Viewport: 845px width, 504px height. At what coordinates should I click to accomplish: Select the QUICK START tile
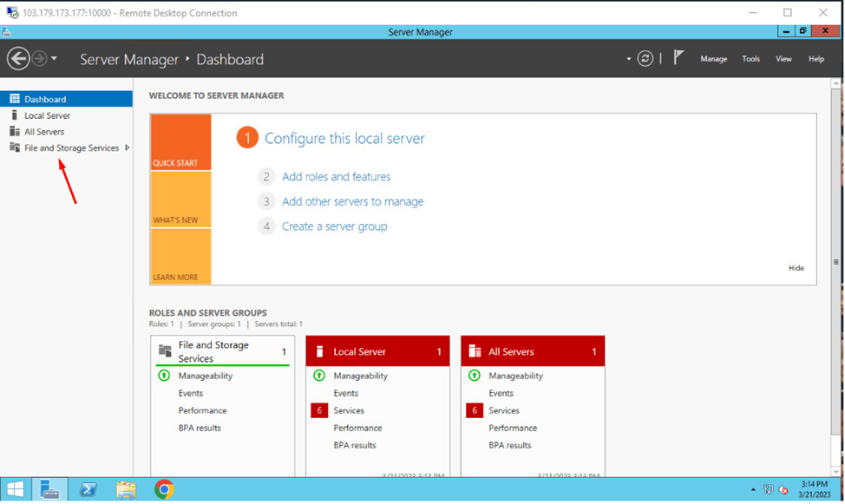pyautogui.click(x=180, y=141)
